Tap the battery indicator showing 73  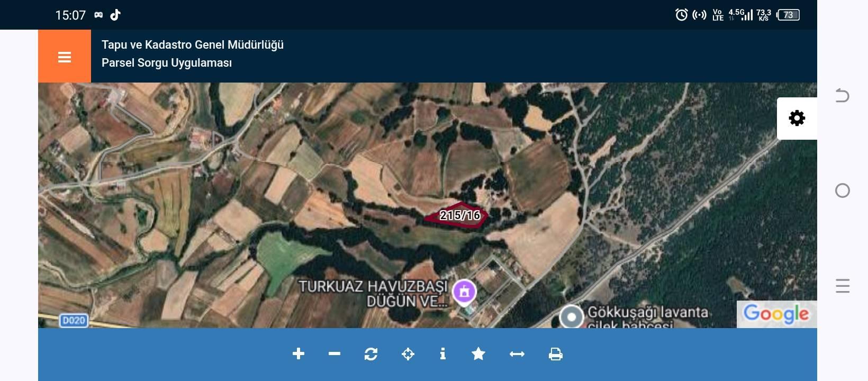[x=788, y=15]
